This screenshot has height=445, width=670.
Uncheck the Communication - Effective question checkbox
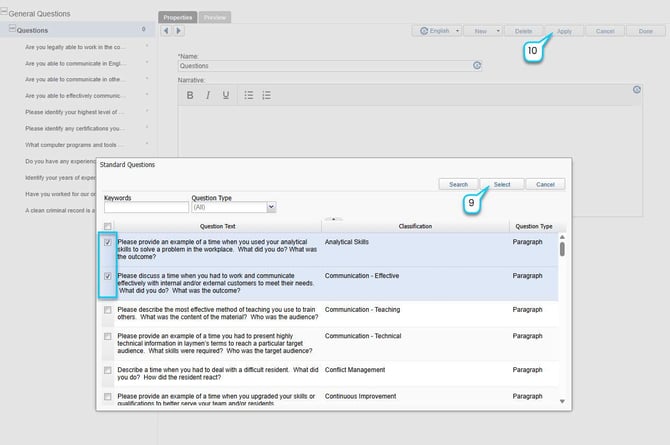(x=107, y=273)
